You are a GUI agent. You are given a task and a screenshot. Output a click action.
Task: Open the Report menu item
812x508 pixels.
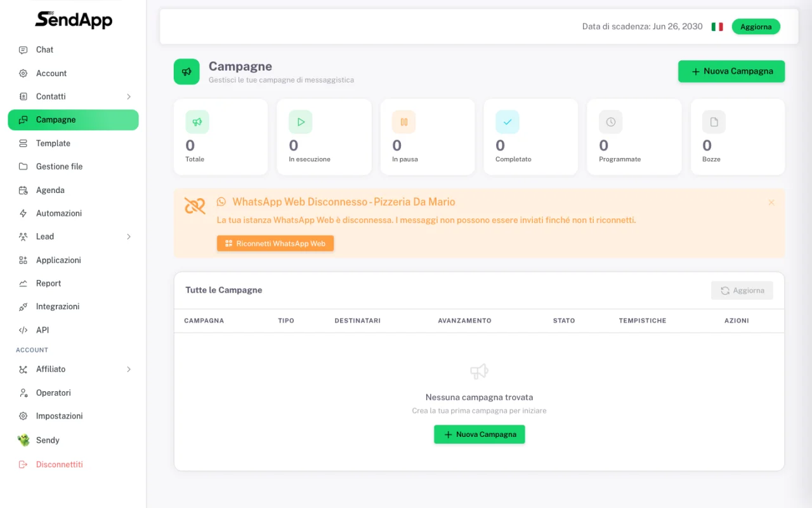point(73,283)
